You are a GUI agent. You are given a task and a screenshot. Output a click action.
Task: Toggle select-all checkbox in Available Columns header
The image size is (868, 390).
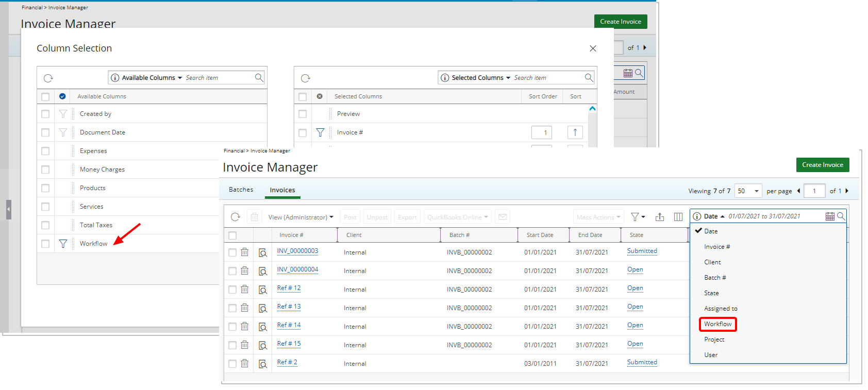click(45, 96)
